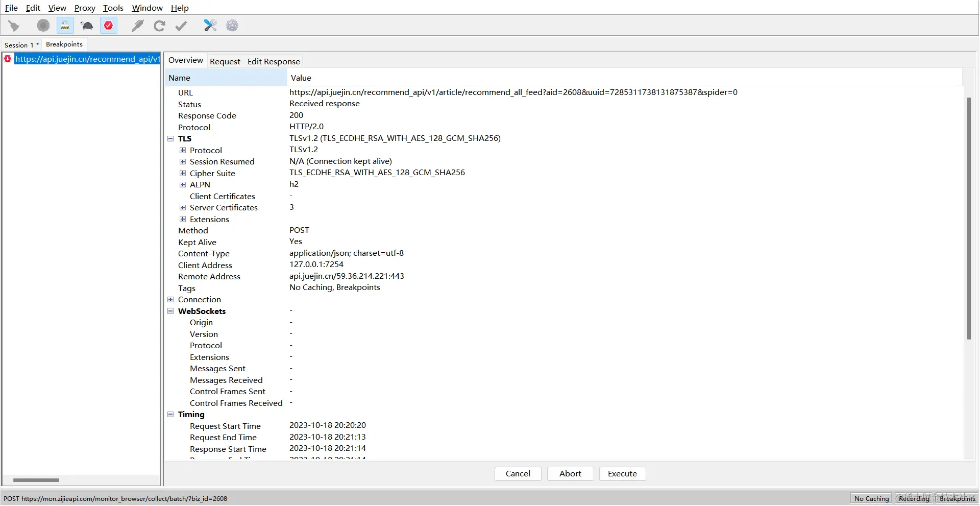This screenshot has width=980, height=506.
Task: Expand the Server Certificates node
Action: (x=183, y=207)
